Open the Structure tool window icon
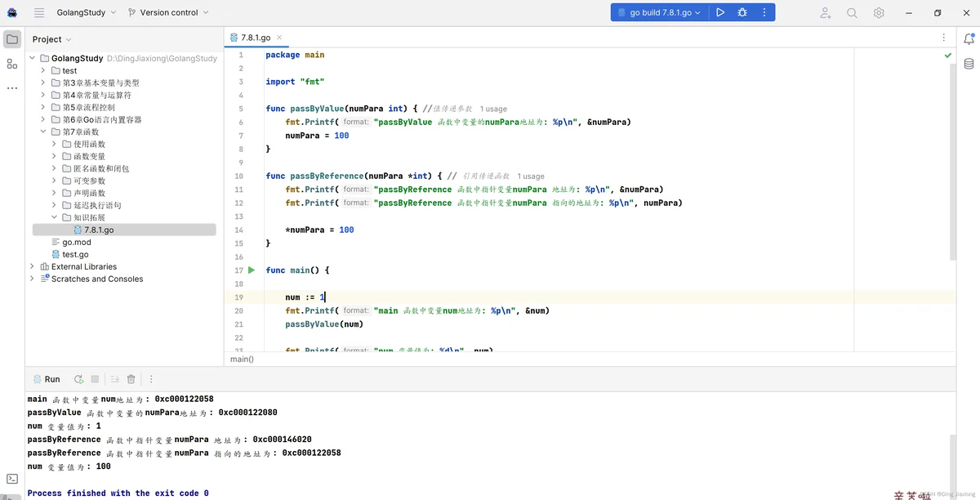This screenshot has width=980, height=500. (12, 64)
